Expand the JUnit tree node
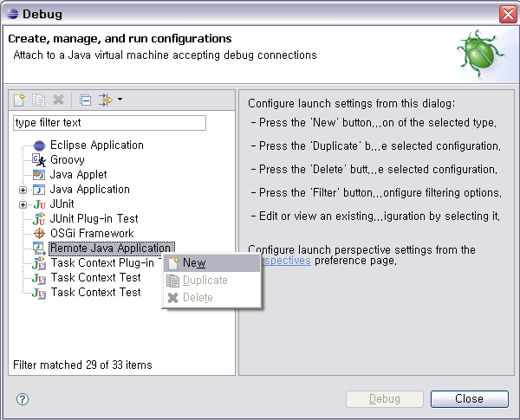The width and height of the screenshot is (520, 420). click(x=23, y=204)
